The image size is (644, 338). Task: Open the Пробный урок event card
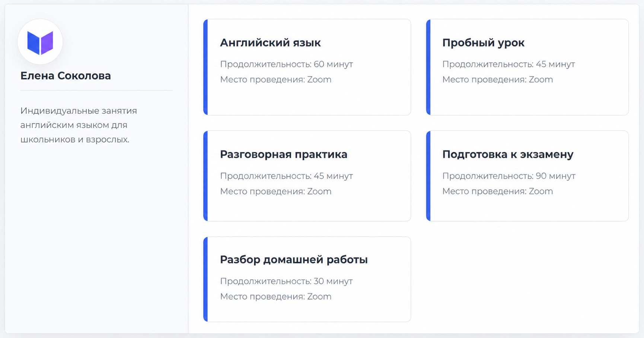pyautogui.click(x=527, y=67)
